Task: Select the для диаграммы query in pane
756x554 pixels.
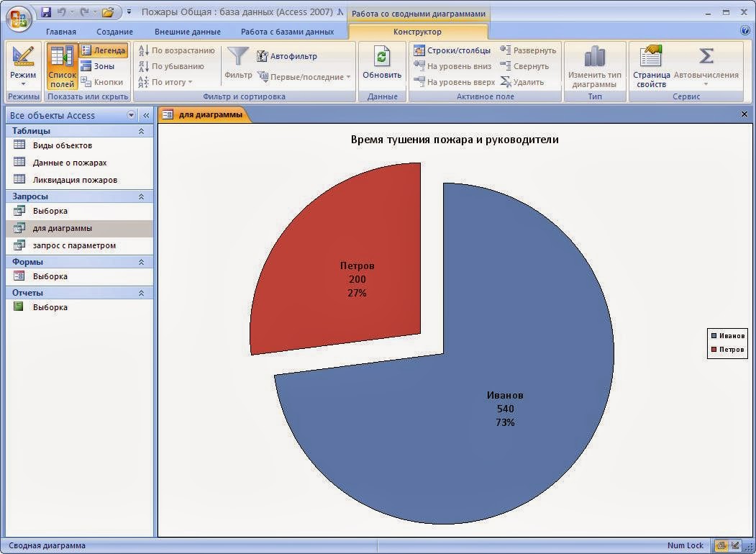Action: tap(80, 229)
